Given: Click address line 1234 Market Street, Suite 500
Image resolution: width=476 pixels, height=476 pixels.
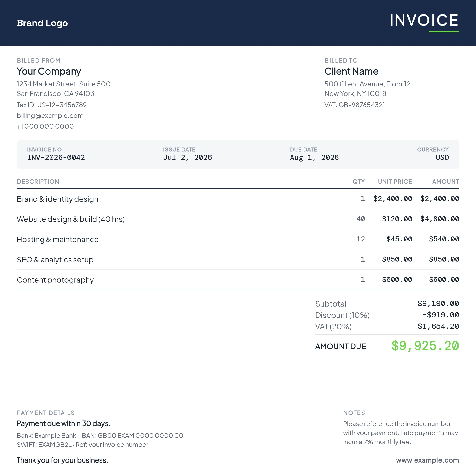Looking at the screenshot, I should [63, 84].
